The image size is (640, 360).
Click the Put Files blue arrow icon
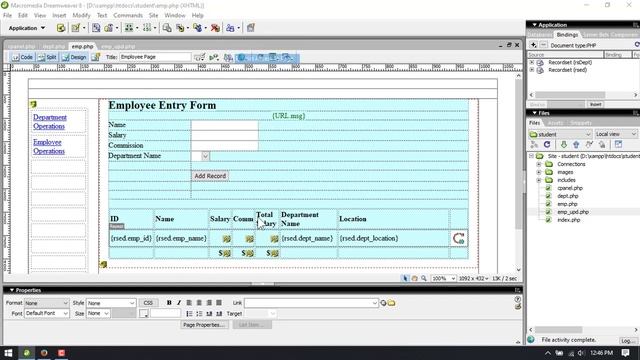click(576, 144)
